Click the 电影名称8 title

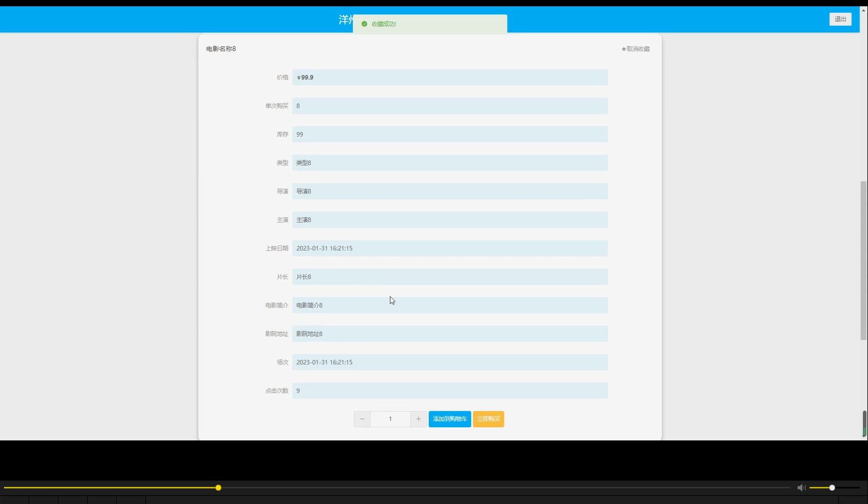[221, 49]
